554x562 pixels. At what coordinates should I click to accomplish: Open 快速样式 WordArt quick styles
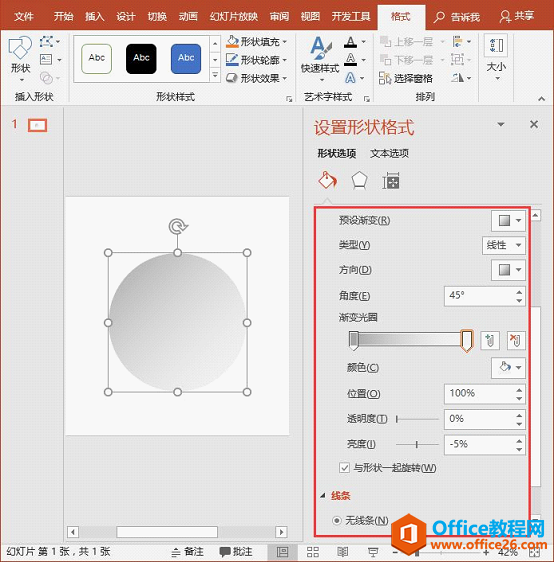point(320,59)
